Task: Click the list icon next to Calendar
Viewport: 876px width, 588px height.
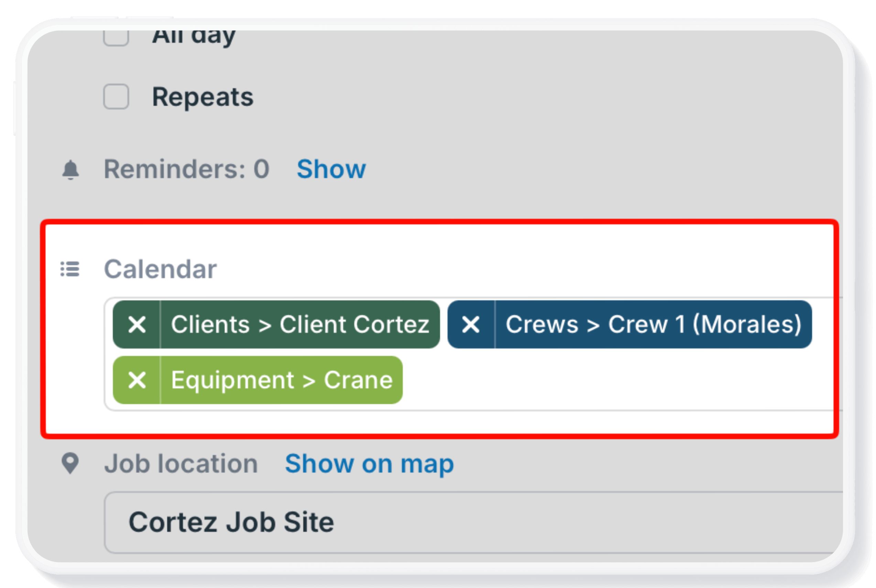Action: coord(70,269)
